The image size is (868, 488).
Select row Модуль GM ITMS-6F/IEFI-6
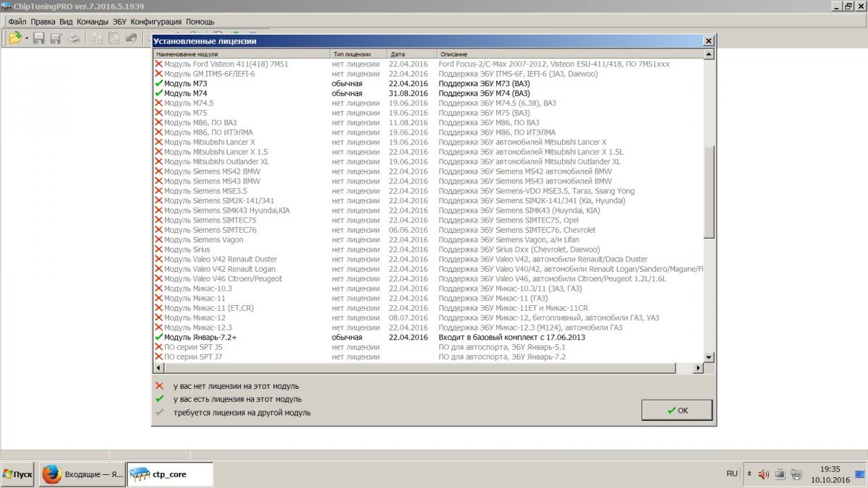(x=428, y=74)
